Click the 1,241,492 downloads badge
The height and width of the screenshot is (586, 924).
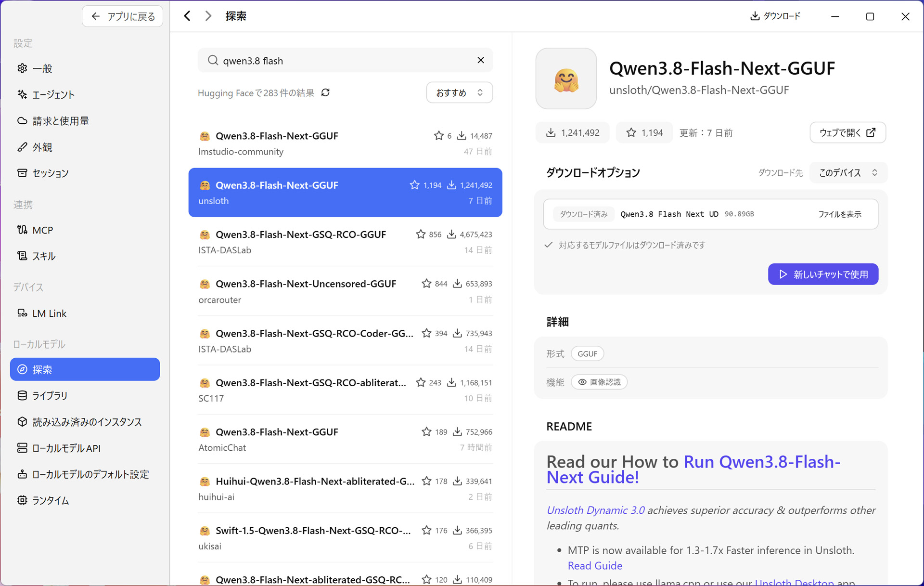573,132
